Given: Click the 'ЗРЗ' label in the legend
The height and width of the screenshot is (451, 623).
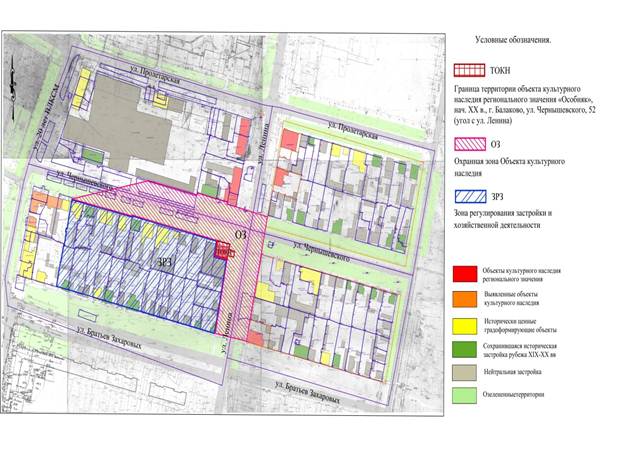Looking at the screenshot, I should tap(498, 197).
